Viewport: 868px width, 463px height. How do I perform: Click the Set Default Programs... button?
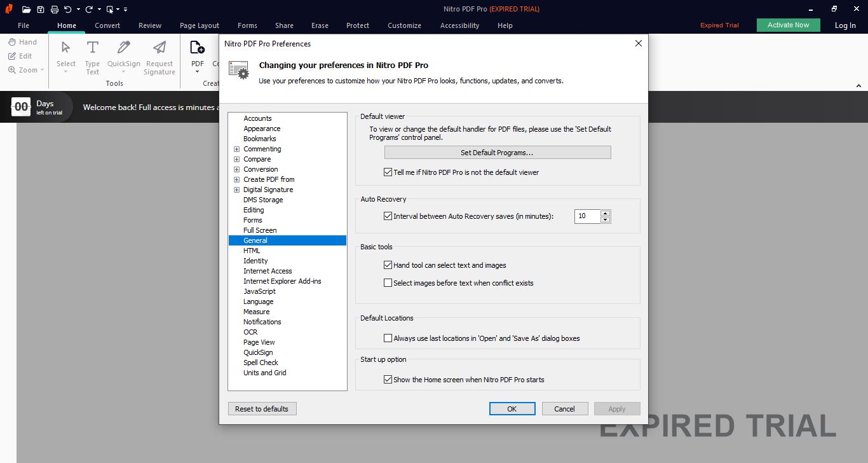coord(498,153)
